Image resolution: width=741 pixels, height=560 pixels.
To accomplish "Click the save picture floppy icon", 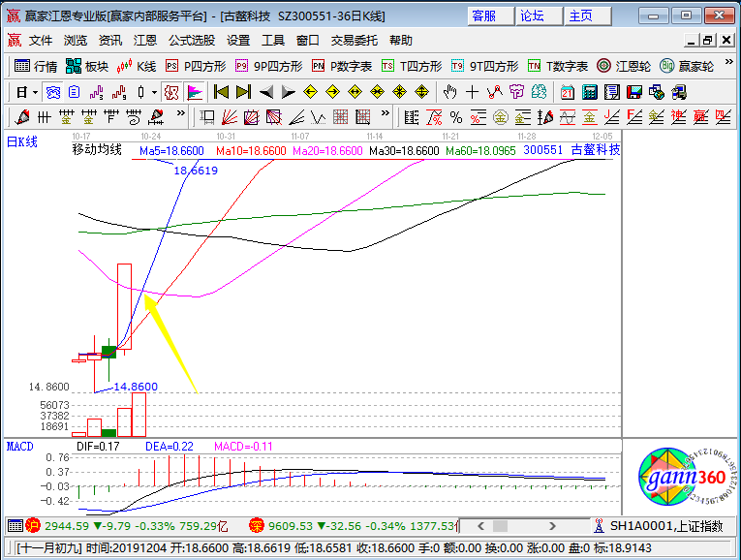I will tap(634, 92).
